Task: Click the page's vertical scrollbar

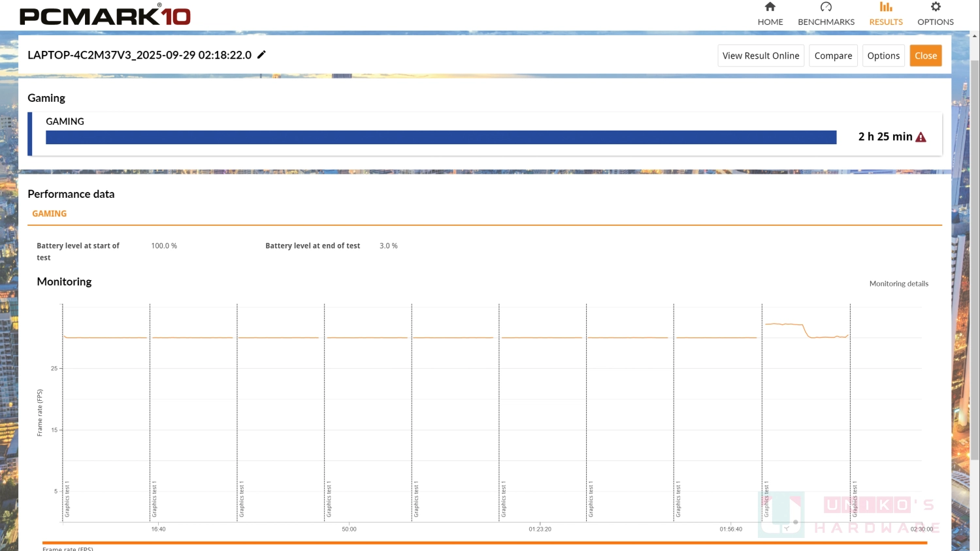Action: [975, 261]
